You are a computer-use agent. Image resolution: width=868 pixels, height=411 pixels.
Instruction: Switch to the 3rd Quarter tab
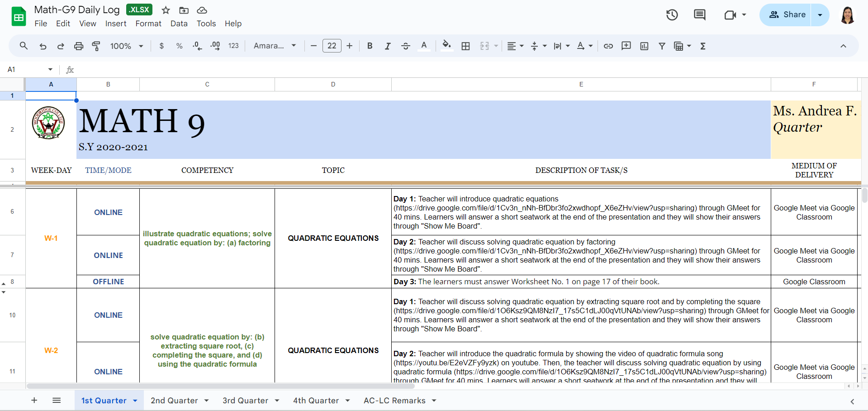(x=245, y=401)
